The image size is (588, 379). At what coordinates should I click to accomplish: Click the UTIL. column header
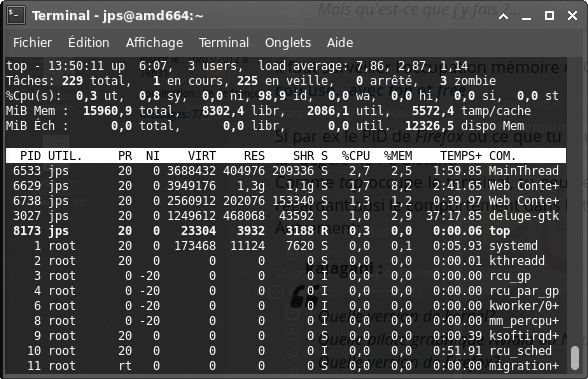(65, 156)
